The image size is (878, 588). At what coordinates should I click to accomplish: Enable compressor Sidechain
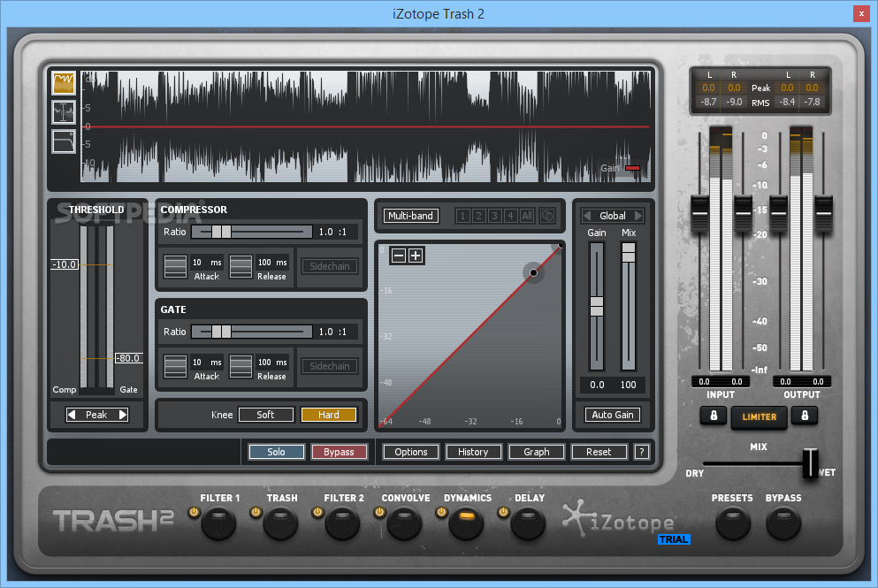[x=330, y=266]
